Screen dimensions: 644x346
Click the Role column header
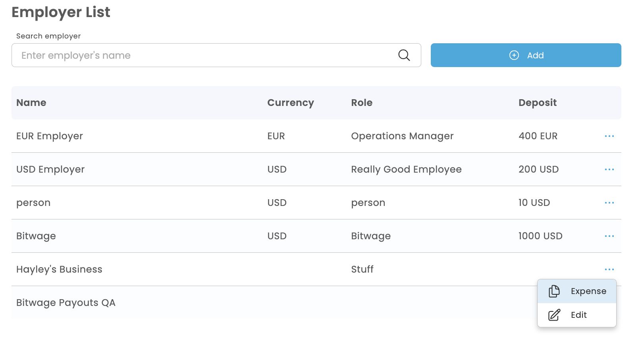click(361, 103)
